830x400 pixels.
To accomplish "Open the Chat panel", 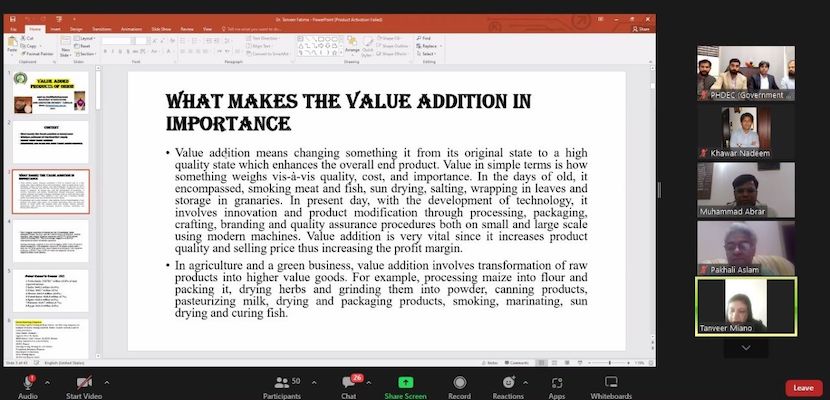I will point(349,382).
